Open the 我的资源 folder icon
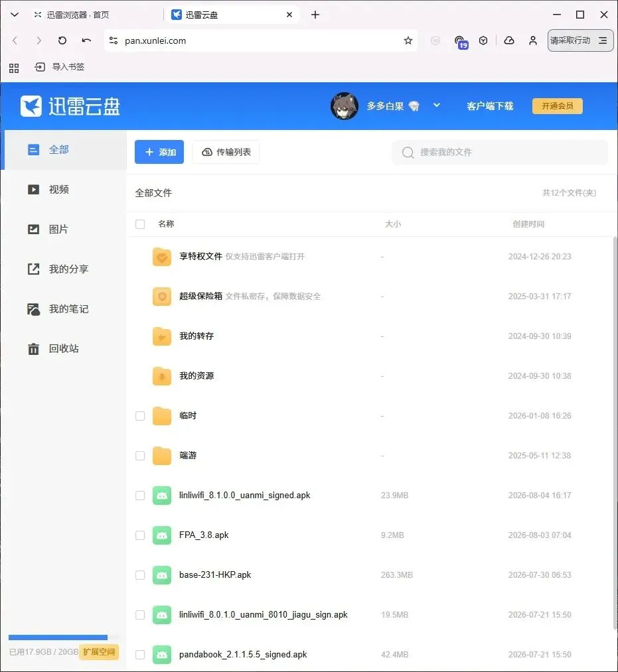Viewport: 618px width, 672px height. [x=162, y=376]
